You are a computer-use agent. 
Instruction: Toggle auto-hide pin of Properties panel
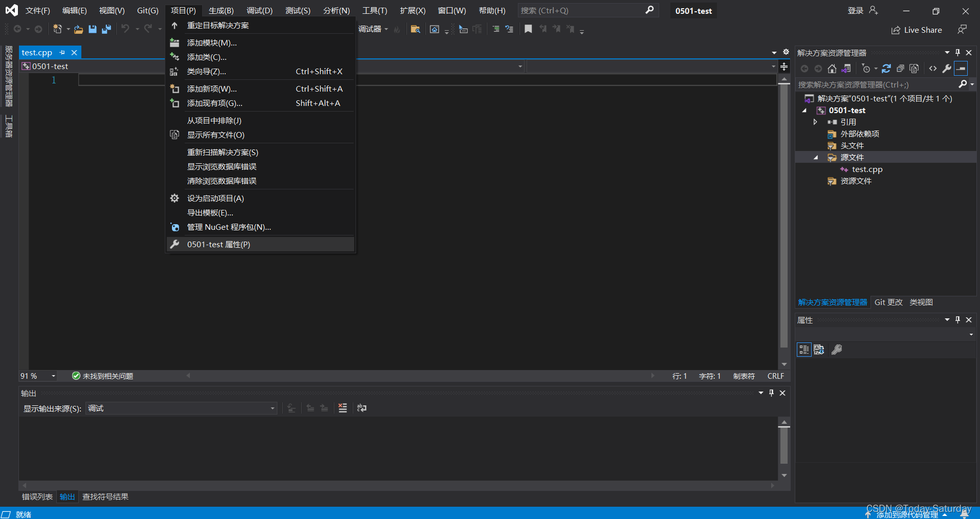957,320
